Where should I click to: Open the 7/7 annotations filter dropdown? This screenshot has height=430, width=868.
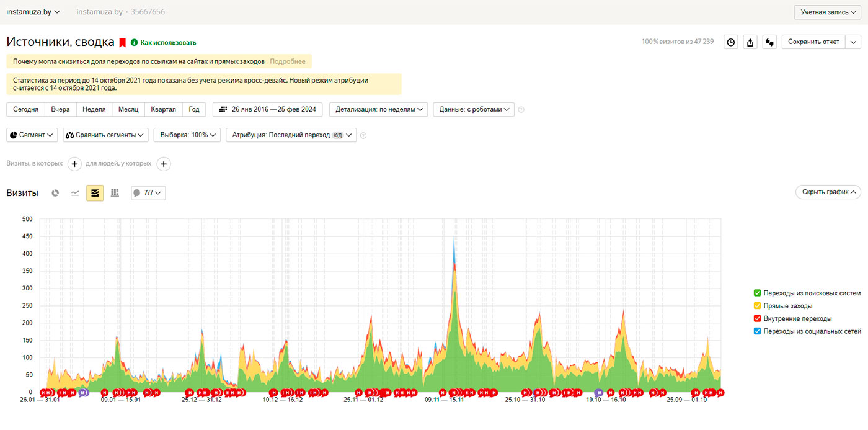(x=148, y=193)
